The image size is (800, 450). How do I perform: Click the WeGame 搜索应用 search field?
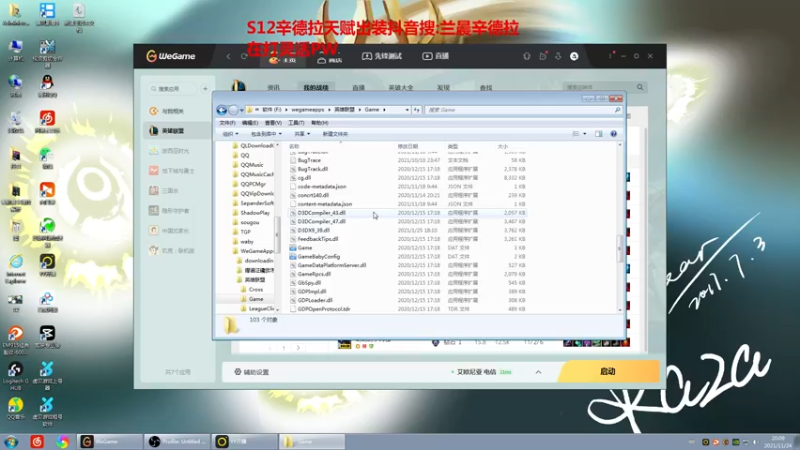[172, 89]
